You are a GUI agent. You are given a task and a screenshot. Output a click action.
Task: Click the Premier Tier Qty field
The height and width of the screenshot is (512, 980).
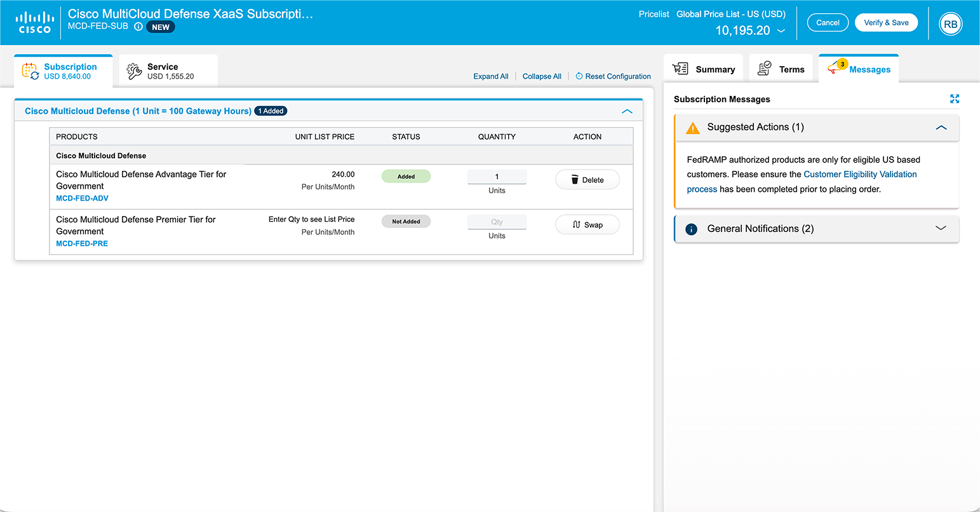[x=497, y=222]
